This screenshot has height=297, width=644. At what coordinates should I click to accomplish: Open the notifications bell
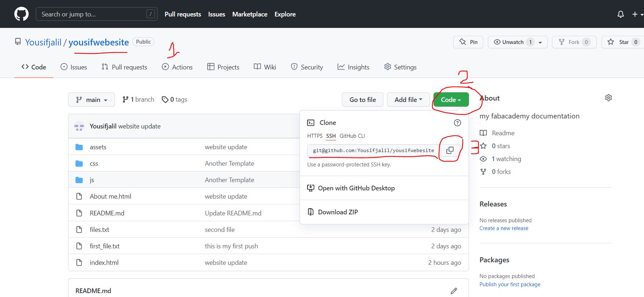(x=621, y=14)
